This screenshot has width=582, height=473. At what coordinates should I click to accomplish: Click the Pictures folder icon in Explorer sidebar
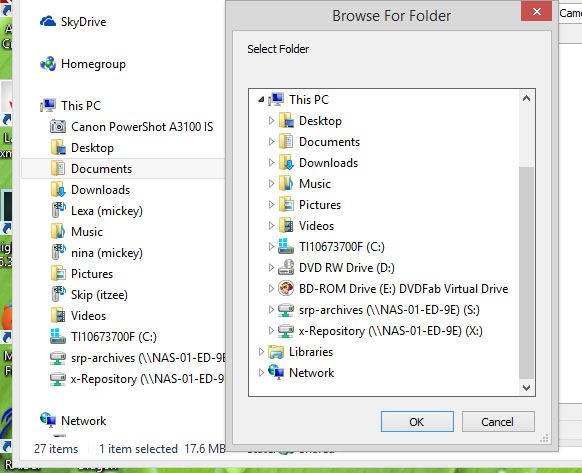[x=58, y=274]
